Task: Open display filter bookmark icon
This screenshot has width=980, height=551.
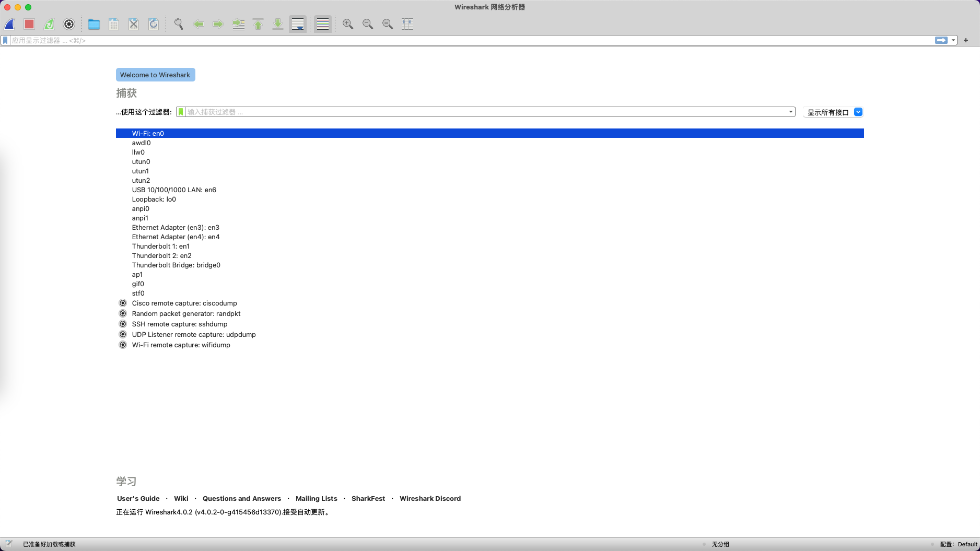Action: pos(5,40)
